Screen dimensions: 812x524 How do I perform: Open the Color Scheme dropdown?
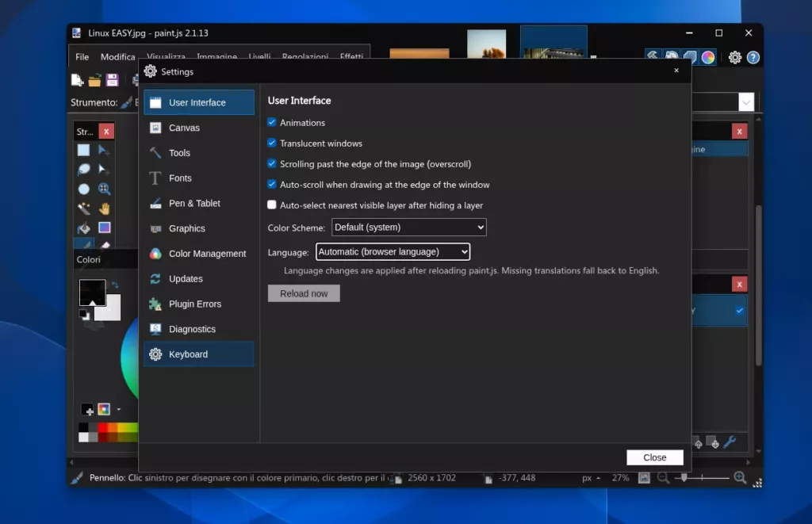tap(409, 228)
